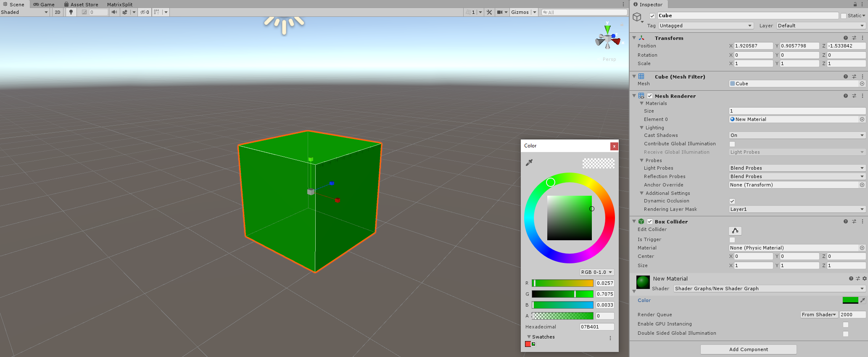The image size is (868, 357).
Task: Click the Edit Collider icon button
Action: click(735, 231)
